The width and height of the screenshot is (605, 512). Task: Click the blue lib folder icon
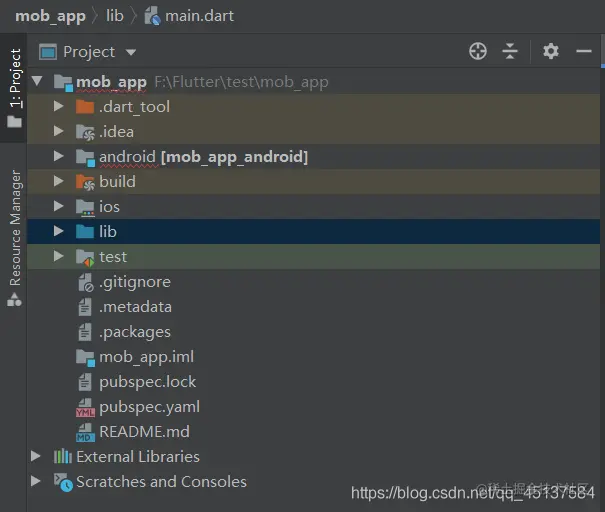(85, 231)
